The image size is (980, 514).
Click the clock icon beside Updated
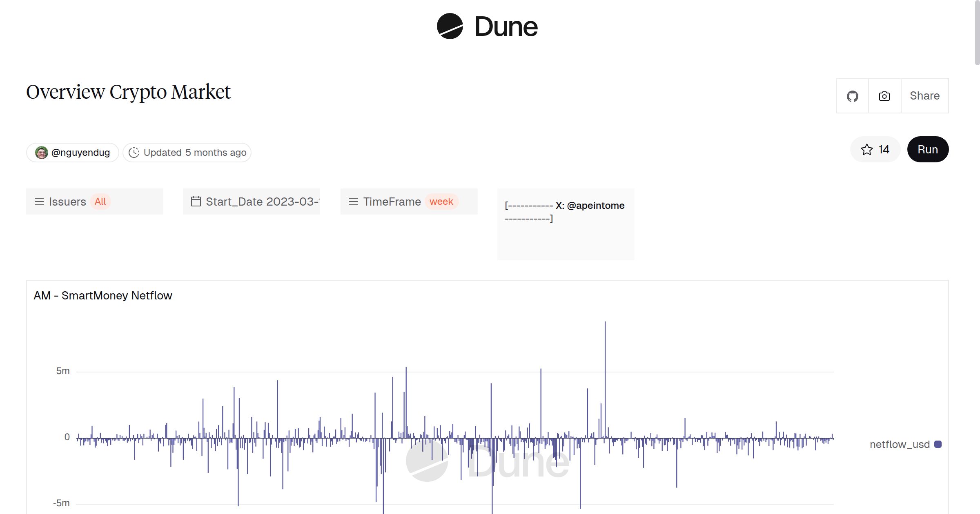click(134, 153)
